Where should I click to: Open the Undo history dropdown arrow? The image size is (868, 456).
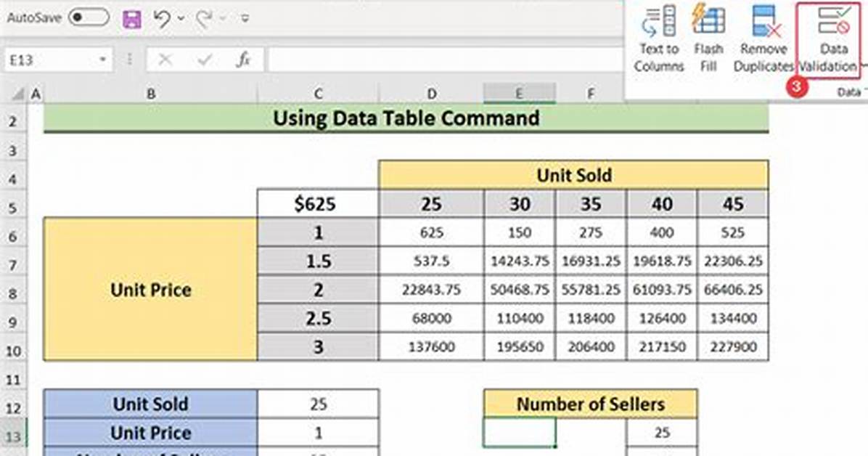181,18
